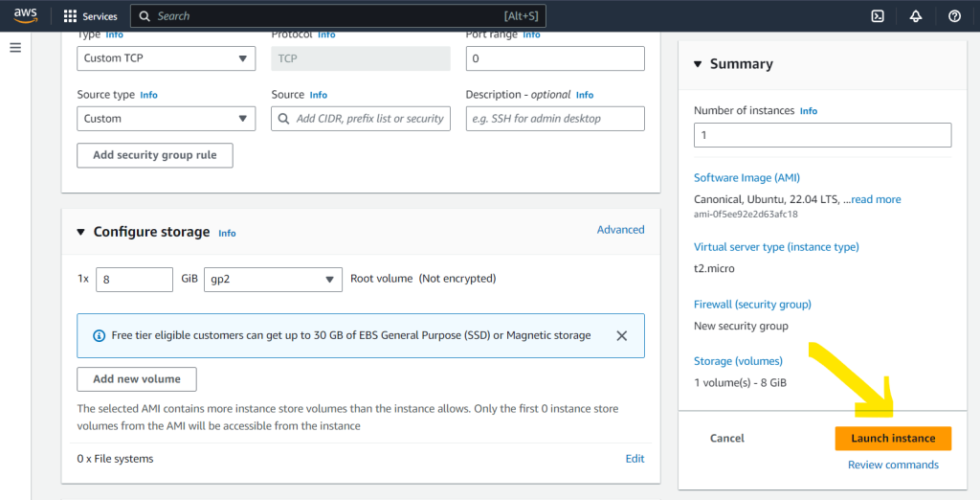Screen dimensions: 980x500
Task: Collapse the Configure storage section
Action: tap(81, 233)
